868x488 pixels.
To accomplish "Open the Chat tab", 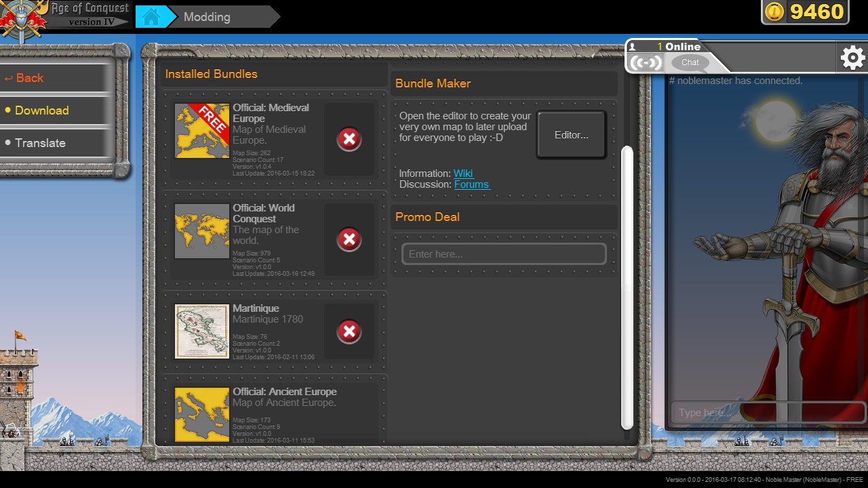I will 690,62.
